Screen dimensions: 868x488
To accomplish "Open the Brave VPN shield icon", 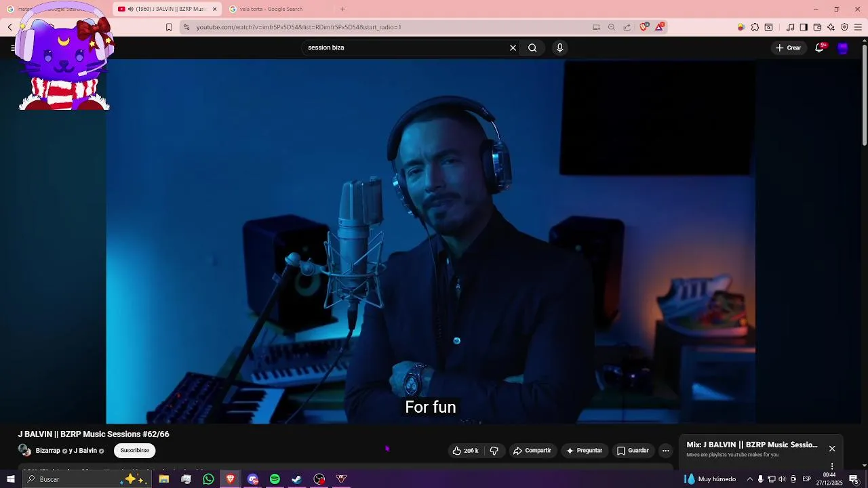I will (844, 27).
